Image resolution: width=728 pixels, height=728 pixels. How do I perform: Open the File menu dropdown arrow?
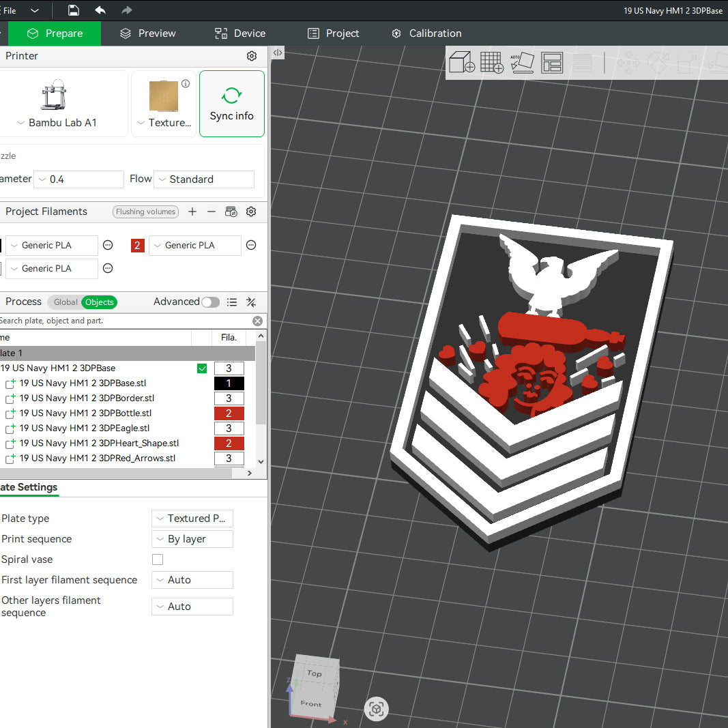[35, 10]
